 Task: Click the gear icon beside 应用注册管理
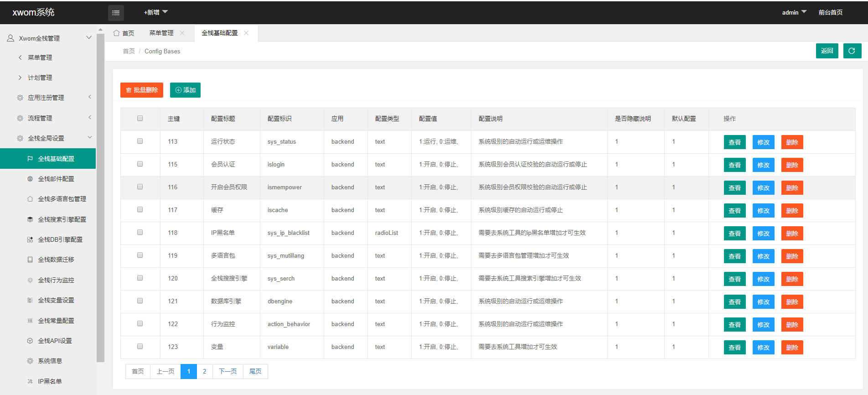coord(20,98)
